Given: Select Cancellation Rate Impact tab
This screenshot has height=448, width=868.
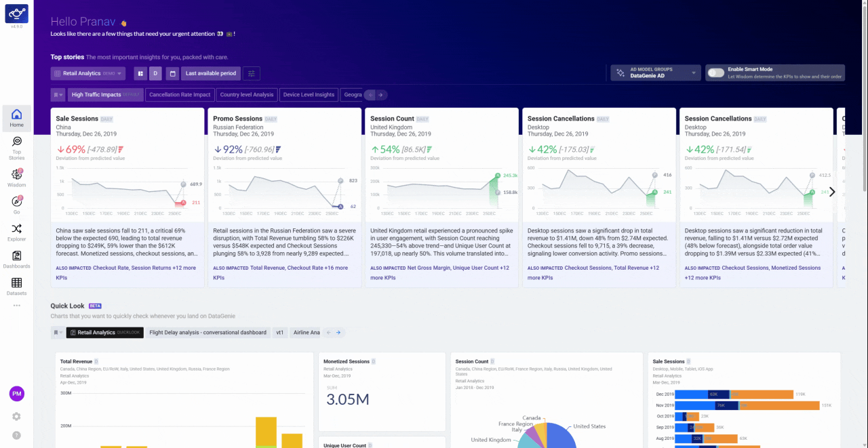Looking at the screenshot, I should 180,95.
